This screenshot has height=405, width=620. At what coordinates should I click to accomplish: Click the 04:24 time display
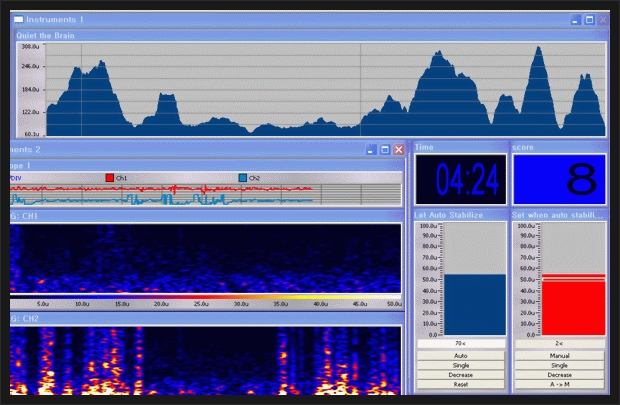(x=461, y=180)
